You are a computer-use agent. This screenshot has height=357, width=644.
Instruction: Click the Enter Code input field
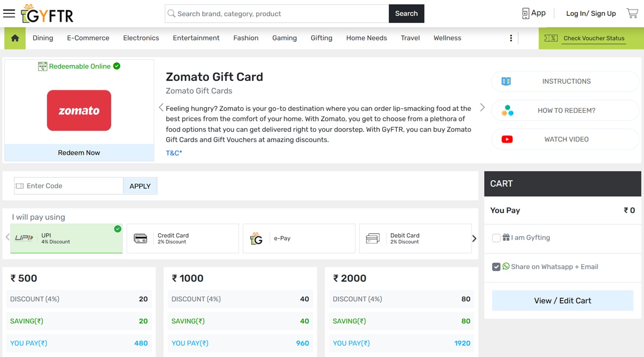[73, 186]
